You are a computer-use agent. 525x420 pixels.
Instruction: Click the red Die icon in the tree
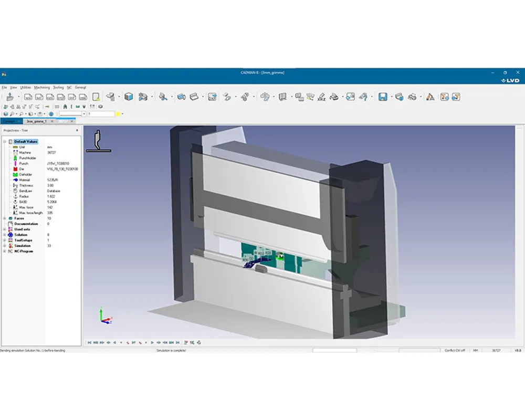point(15,169)
